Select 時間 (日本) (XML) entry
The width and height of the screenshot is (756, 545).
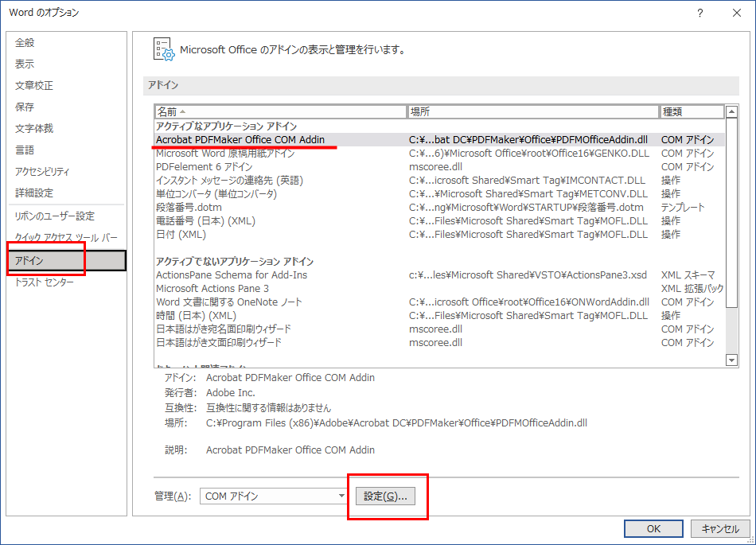[439, 316]
